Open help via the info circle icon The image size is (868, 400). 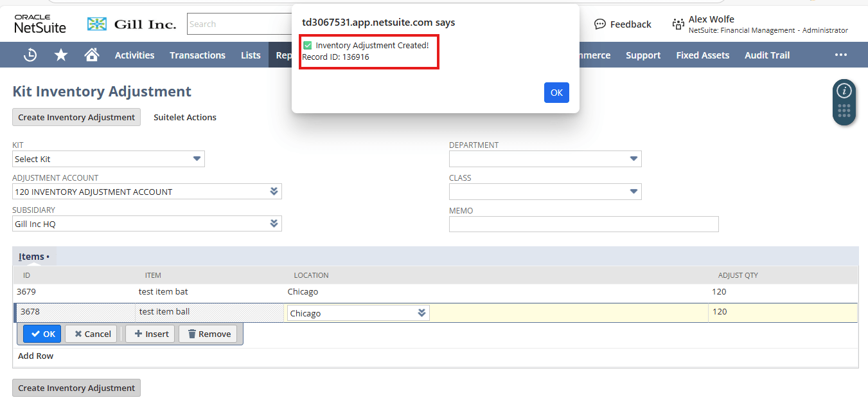844,90
